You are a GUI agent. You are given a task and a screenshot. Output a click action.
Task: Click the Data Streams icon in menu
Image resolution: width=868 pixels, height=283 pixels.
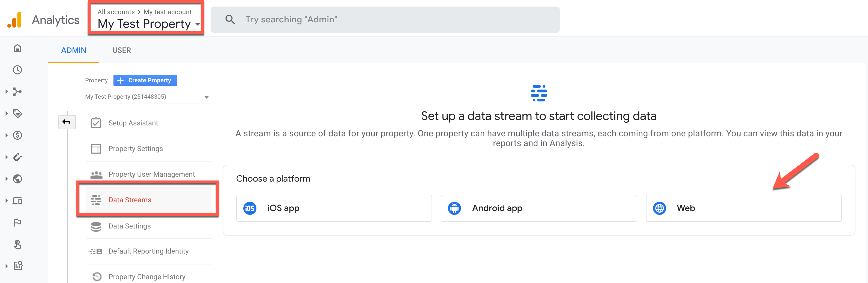[x=96, y=200]
